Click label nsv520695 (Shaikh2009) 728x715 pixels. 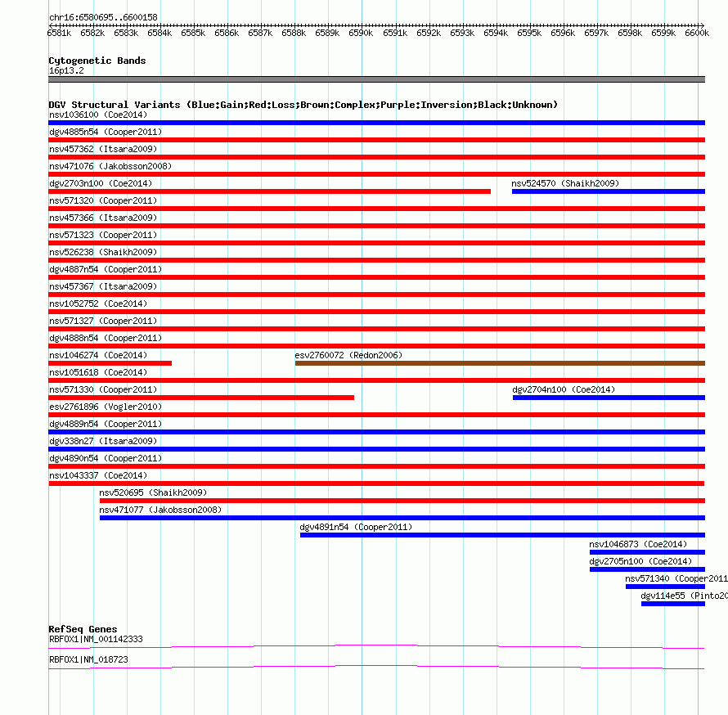(153, 492)
